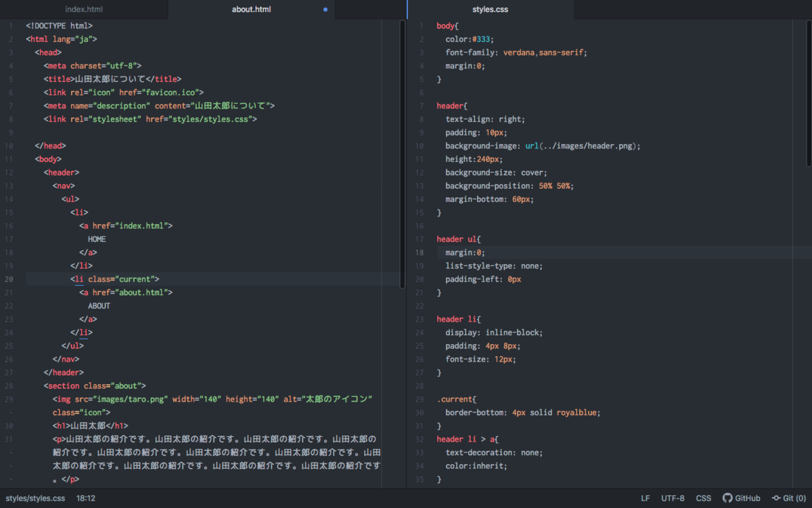Click the cursor position indicator 18:12
The width and height of the screenshot is (812, 508).
(85, 498)
